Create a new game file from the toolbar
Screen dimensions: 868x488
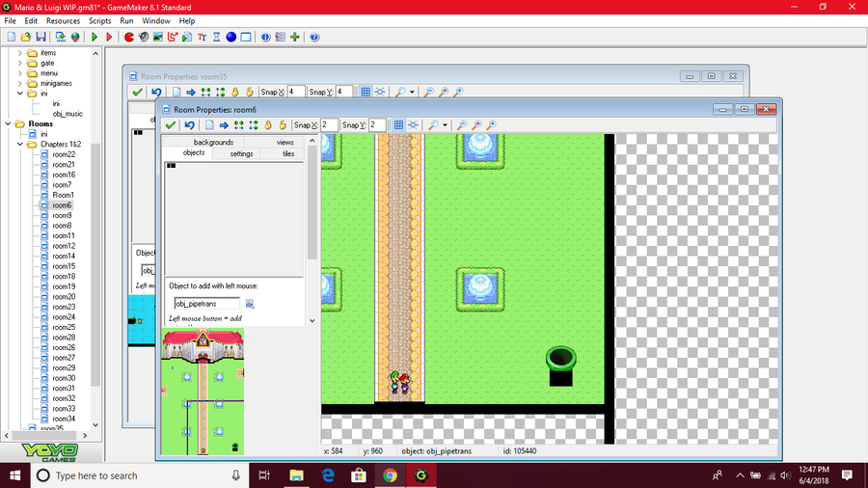[11, 37]
